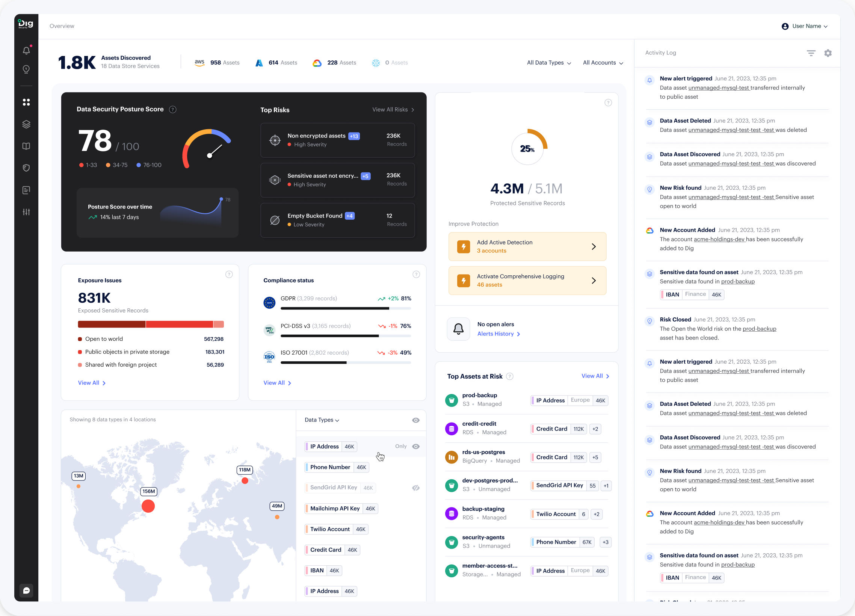Click the shield icon in sidebar

pos(26,168)
